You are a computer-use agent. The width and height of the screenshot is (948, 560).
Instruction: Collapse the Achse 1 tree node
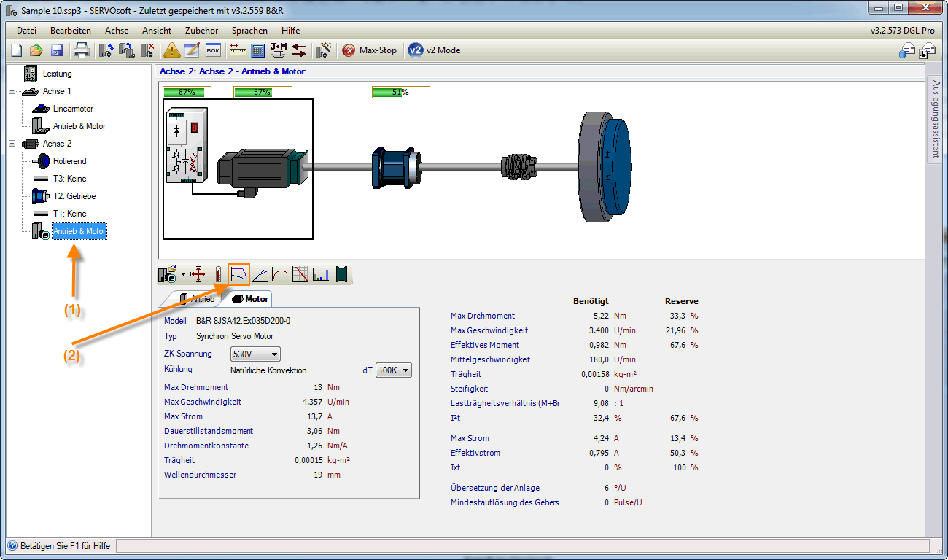12,91
